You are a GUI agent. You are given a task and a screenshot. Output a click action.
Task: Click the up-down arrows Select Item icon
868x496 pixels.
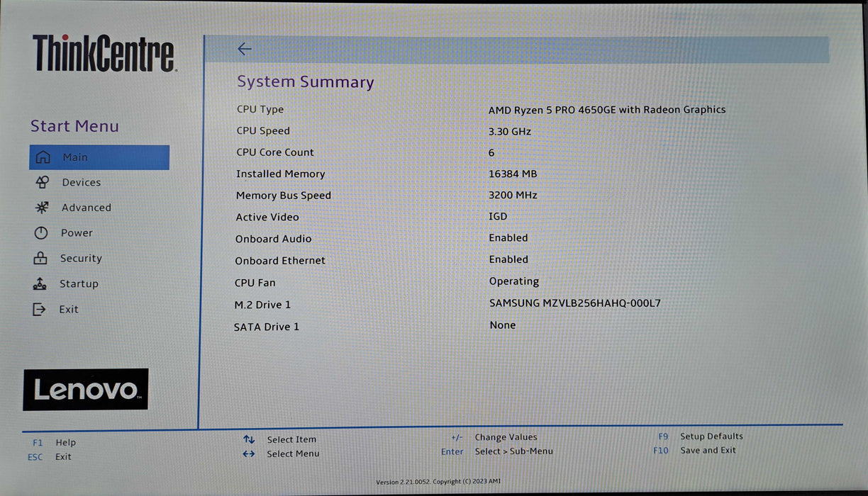249,439
